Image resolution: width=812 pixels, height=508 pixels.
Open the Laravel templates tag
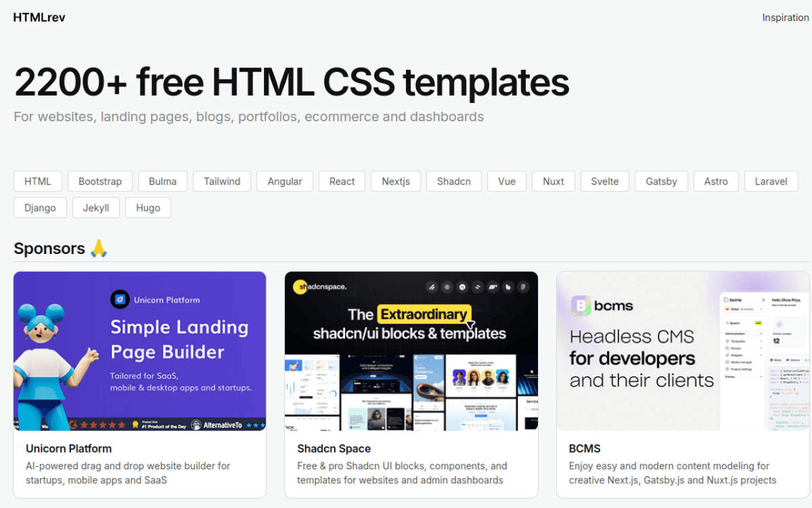[x=771, y=182]
